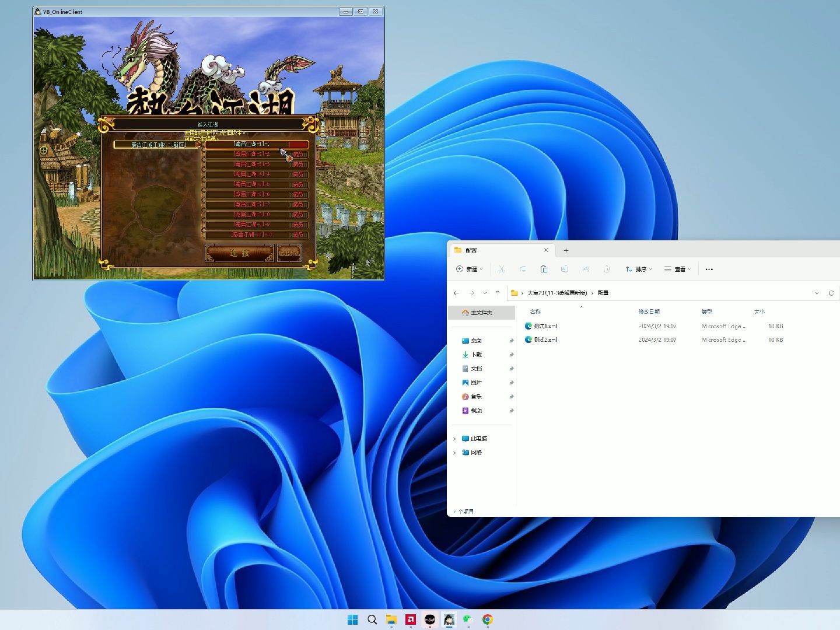This screenshot has width=840, height=630.
Task: Click the share icon in Explorer toolbar
Action: (x=586, y=269)
